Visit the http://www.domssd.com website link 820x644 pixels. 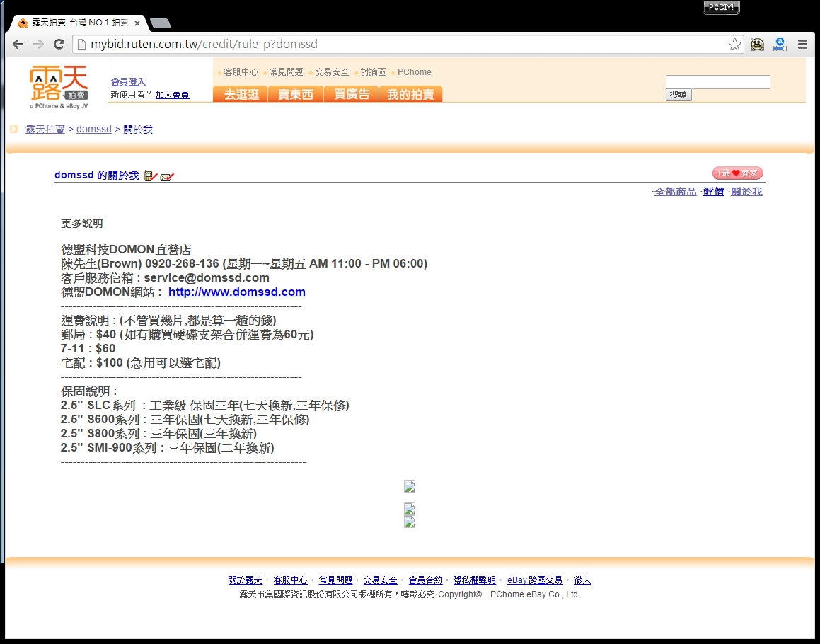(237, 292)
